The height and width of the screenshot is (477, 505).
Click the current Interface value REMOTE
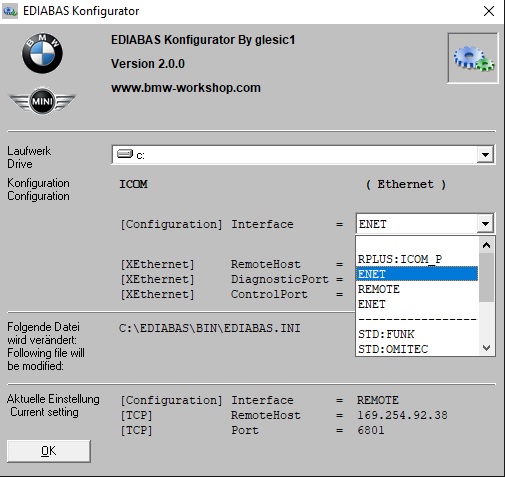coord(378,400)
